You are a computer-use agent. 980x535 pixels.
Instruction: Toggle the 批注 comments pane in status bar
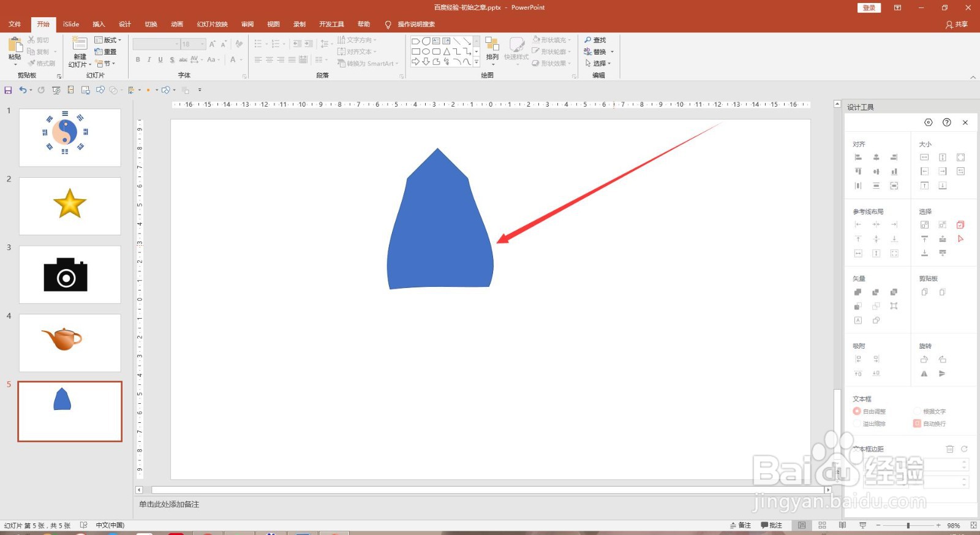coord(771,525)
